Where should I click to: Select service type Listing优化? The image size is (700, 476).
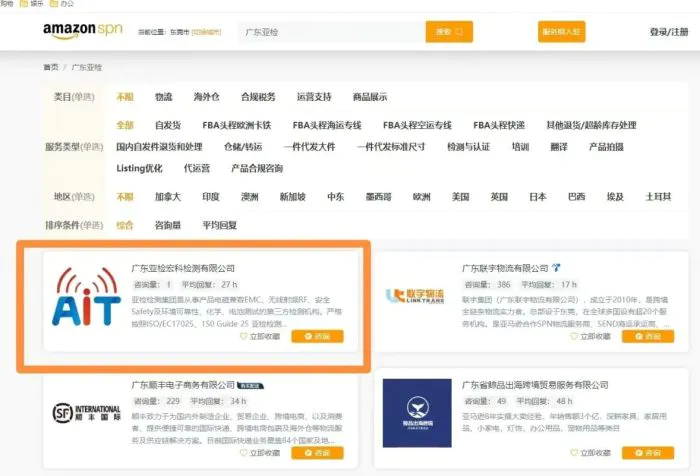pos(139,168)
